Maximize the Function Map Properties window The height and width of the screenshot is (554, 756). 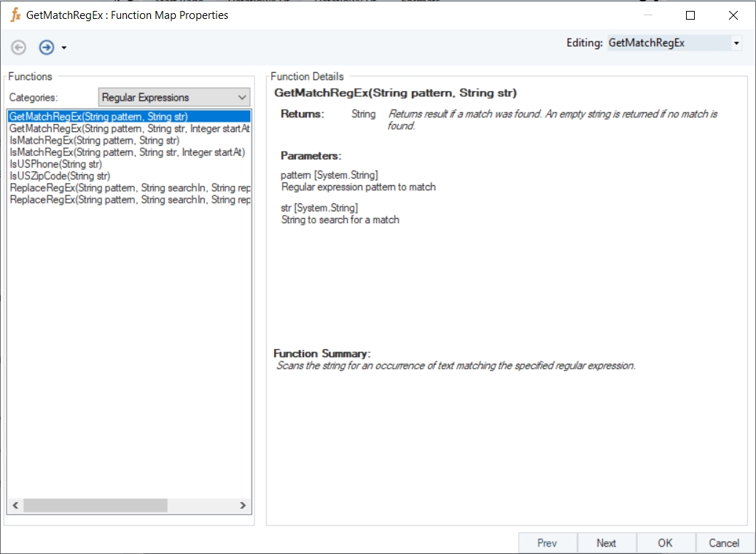click(690, 15)
